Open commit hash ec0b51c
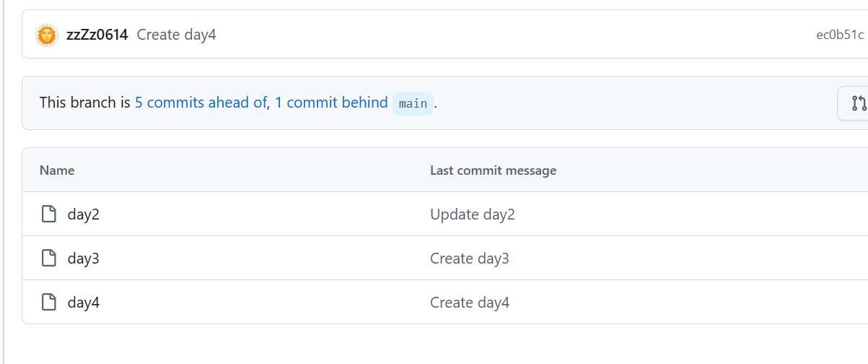 pos(839,35)
